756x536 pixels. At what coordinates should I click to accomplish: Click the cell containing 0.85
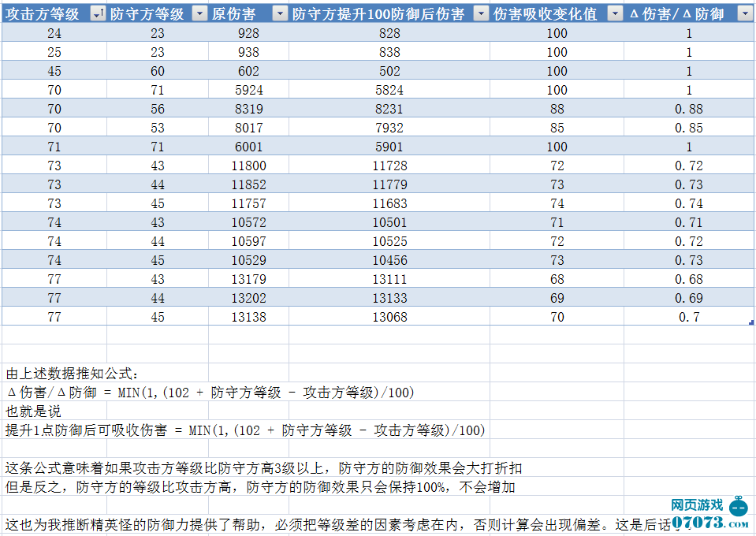(x=688, y=128)
